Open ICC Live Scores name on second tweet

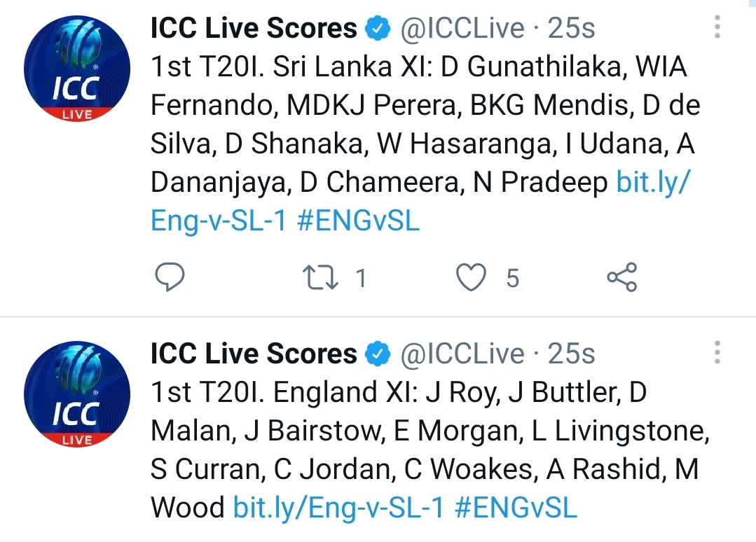[x=254, y=354]
